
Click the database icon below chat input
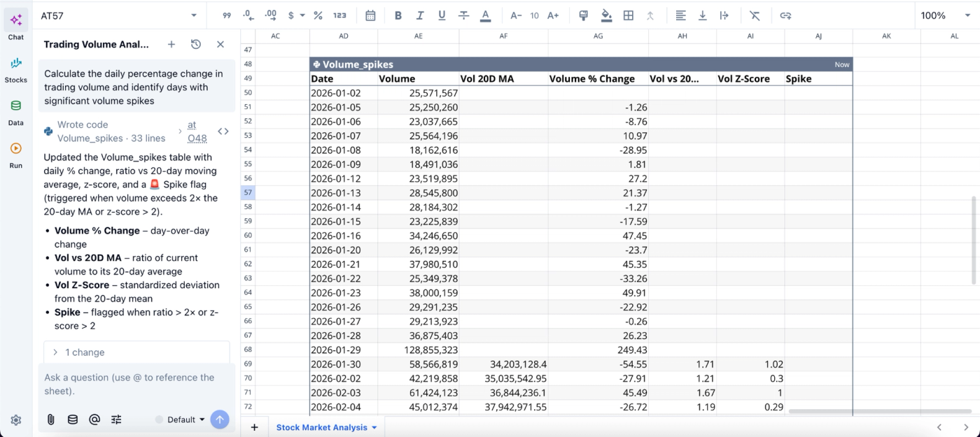point(72,420)
